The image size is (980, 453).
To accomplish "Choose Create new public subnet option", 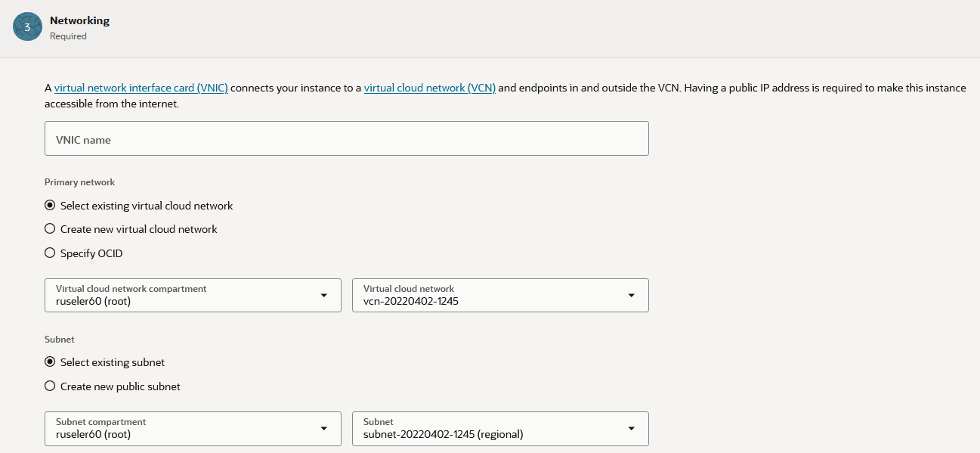I will click(50, 386).
